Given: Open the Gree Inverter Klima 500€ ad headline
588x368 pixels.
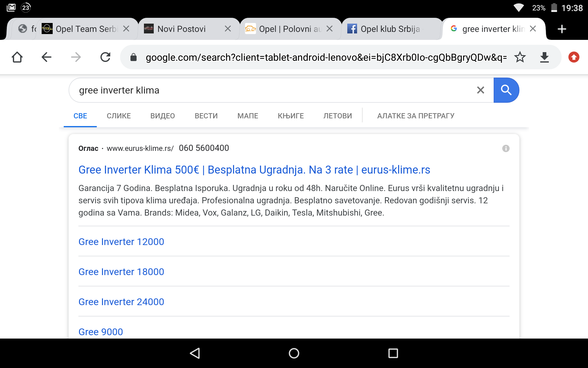Looking at the screenshot, I should point(254,170).
